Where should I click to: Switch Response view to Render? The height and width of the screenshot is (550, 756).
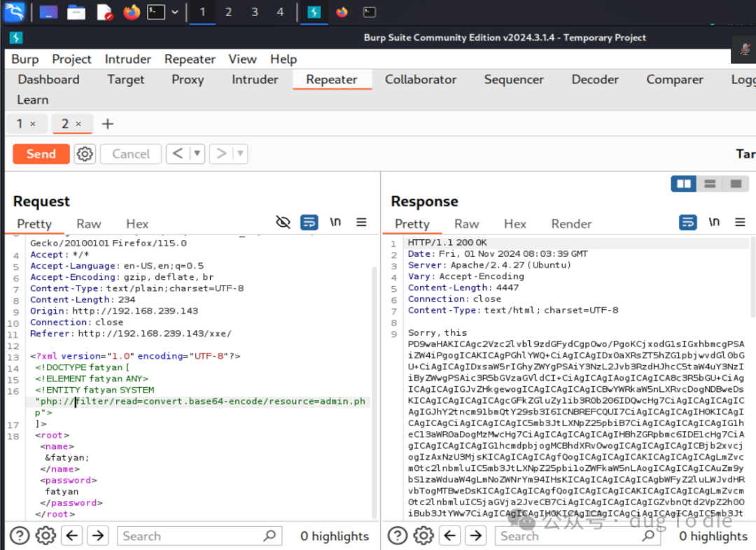571,224
